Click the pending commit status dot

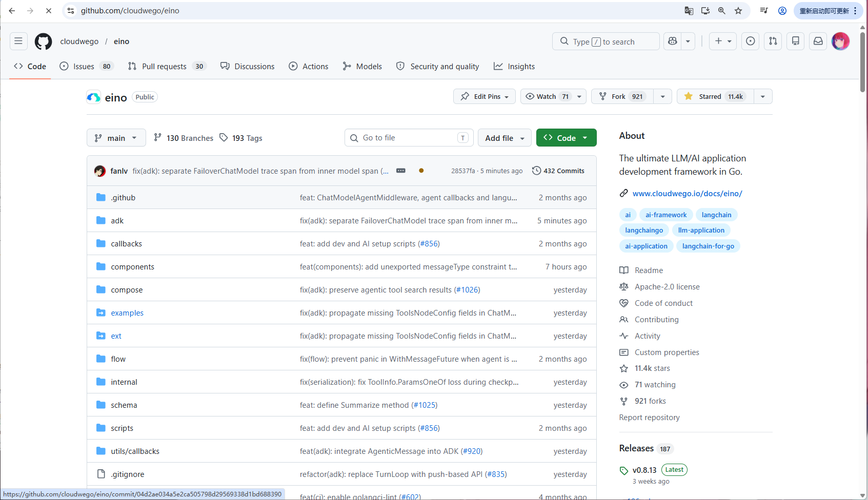coord(421,171)
